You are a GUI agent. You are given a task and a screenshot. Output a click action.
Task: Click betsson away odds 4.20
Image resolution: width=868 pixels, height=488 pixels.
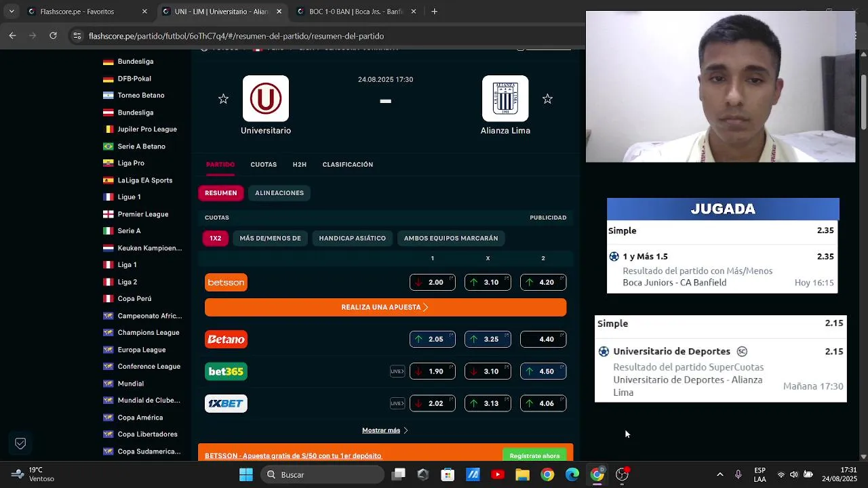(543, 283)
